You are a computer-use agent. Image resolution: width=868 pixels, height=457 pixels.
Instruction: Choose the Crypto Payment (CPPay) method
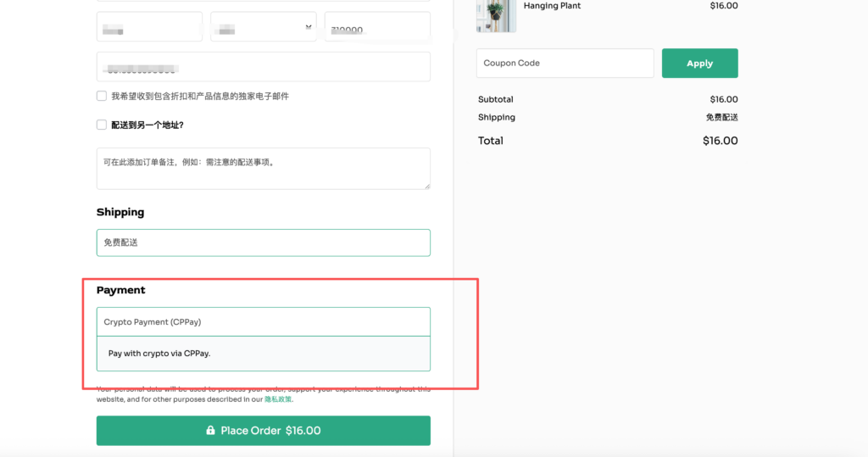263,322
